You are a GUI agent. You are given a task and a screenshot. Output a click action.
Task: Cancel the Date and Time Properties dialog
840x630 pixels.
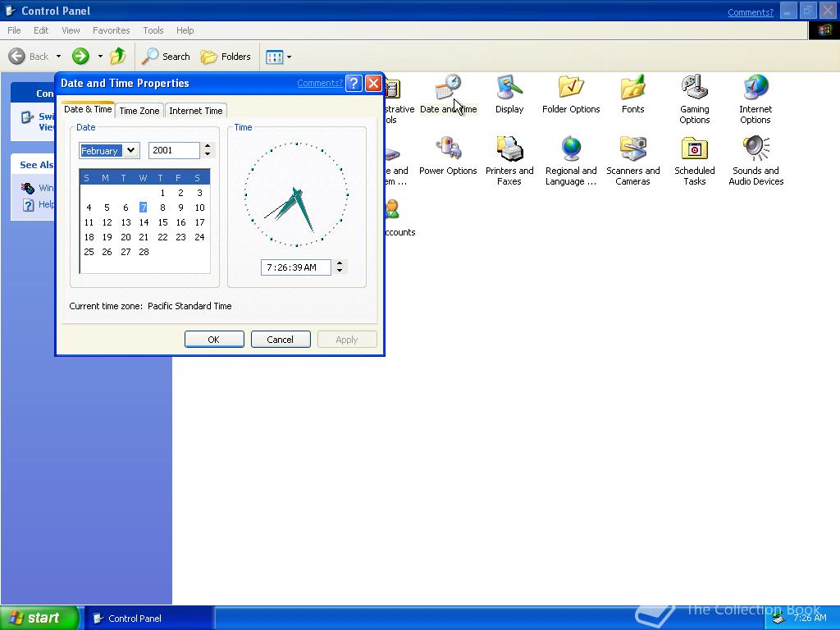click(x=280, y=340)
